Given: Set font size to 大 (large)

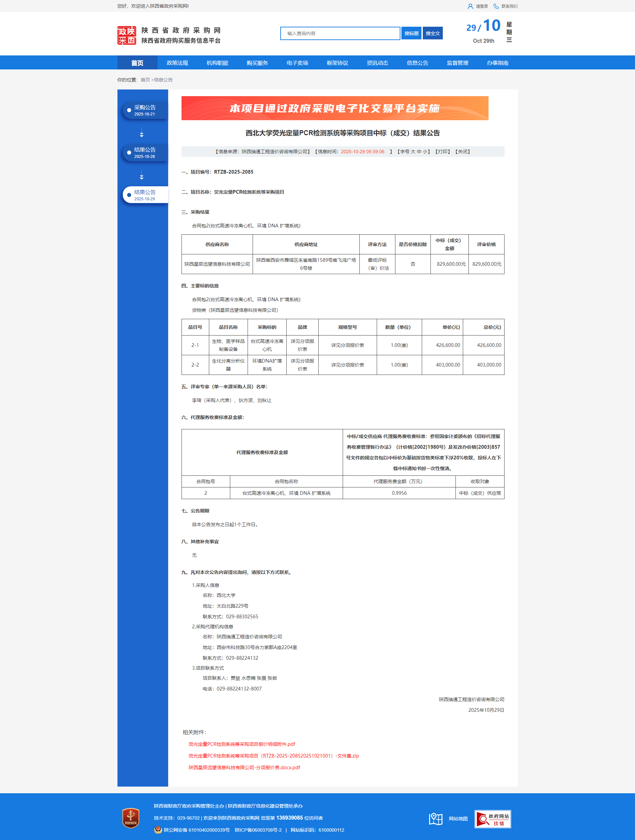Looking at the screenshot, I should (413, 152).
